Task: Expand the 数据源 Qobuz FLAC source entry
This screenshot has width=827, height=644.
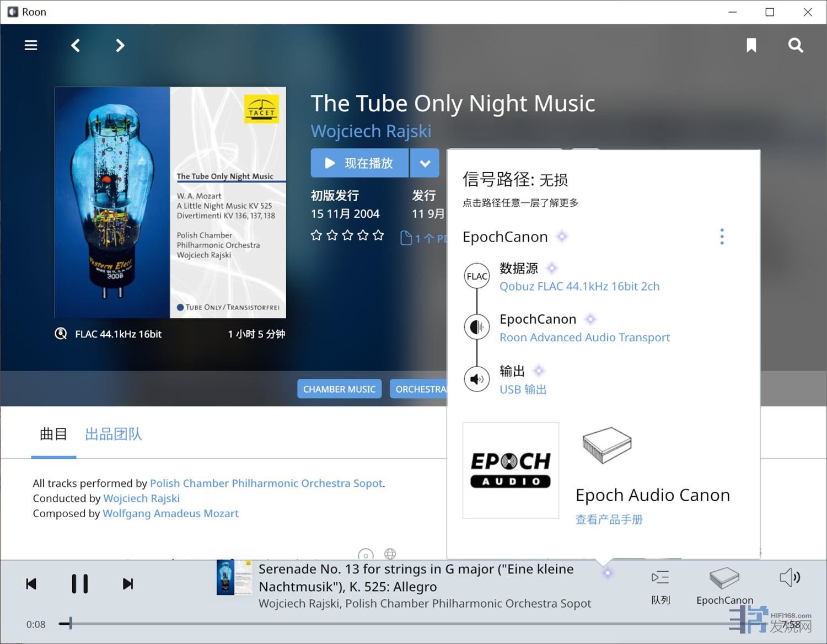Action: tap(579, 286)
